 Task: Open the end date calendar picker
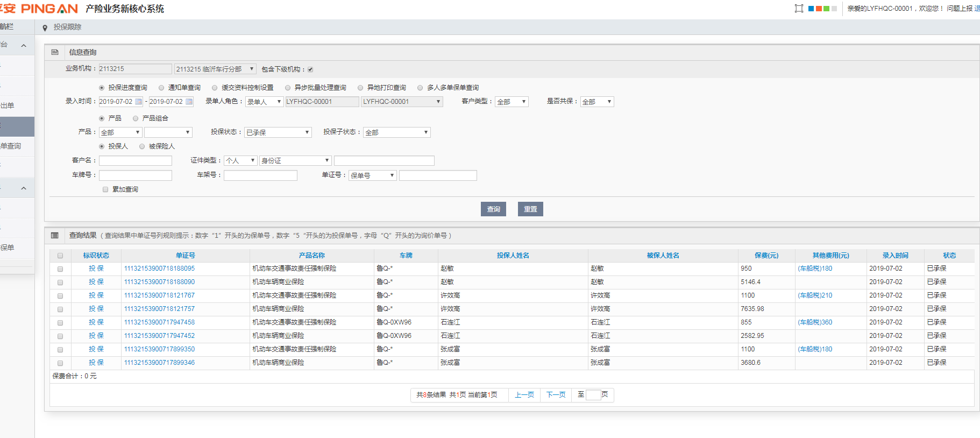(x=189, y=102)
